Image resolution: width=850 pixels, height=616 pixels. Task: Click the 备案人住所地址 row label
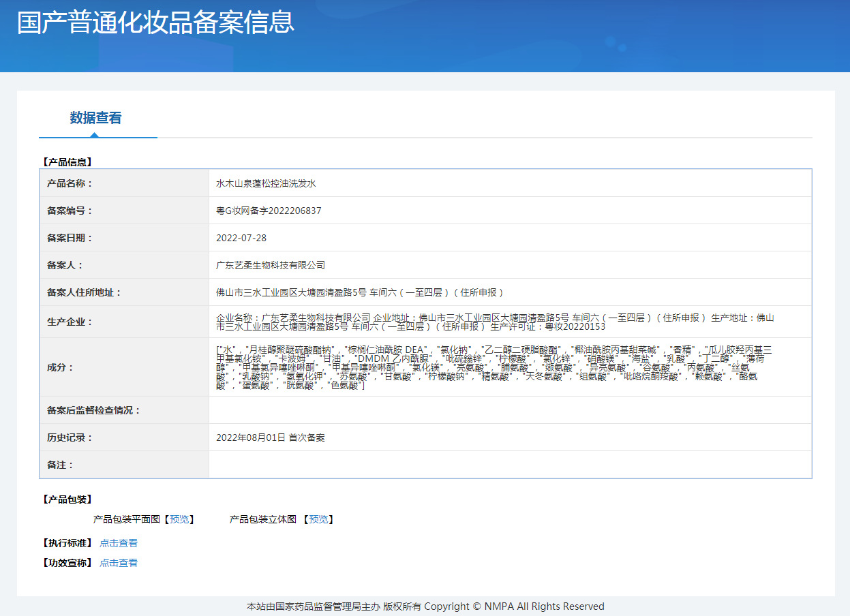pyautogui.click(x=84, y=292)
